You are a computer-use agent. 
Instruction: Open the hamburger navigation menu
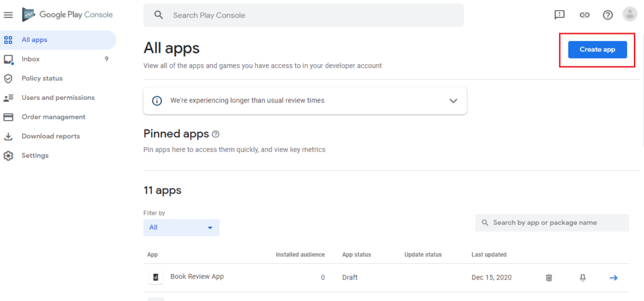click(8, 15)
